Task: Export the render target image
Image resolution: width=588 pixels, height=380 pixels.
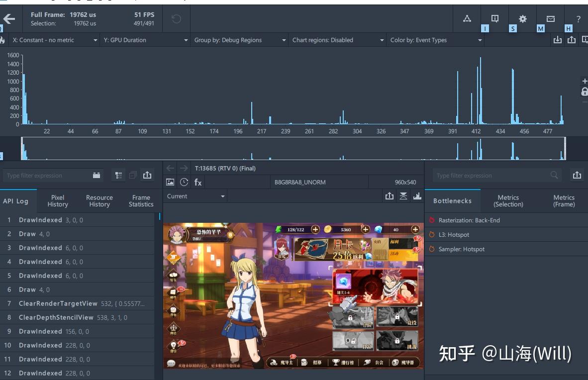Action: click(390, 196)
